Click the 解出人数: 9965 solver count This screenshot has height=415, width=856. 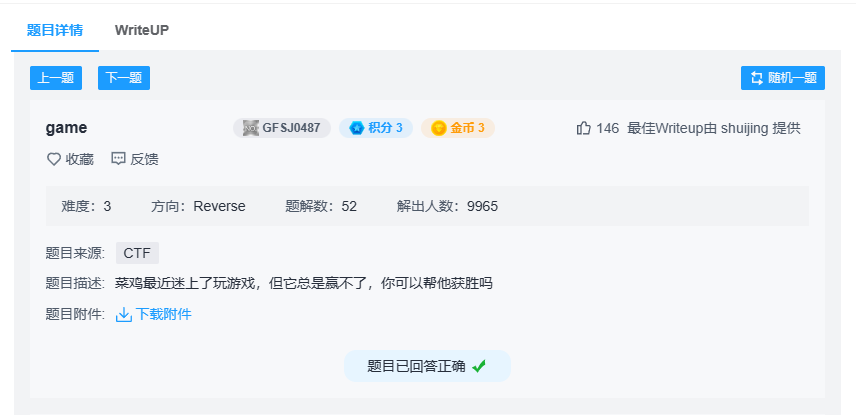point(447,206)
